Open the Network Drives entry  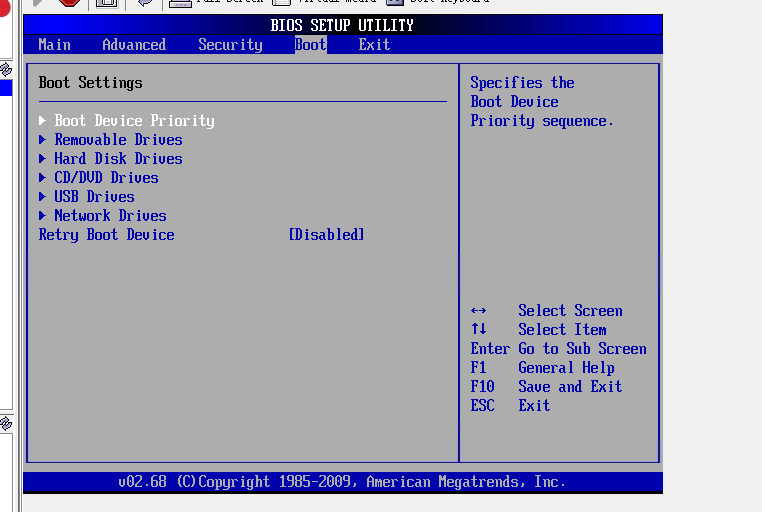(110, 216)
